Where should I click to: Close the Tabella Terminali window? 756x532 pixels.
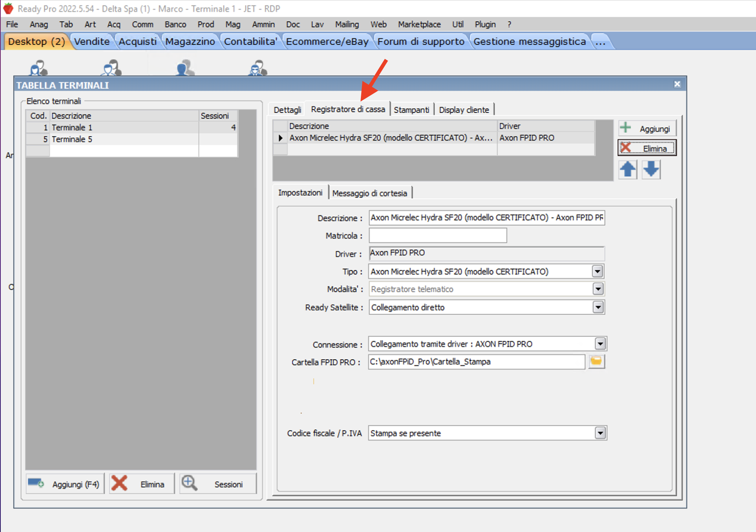[x=677, y=84]
